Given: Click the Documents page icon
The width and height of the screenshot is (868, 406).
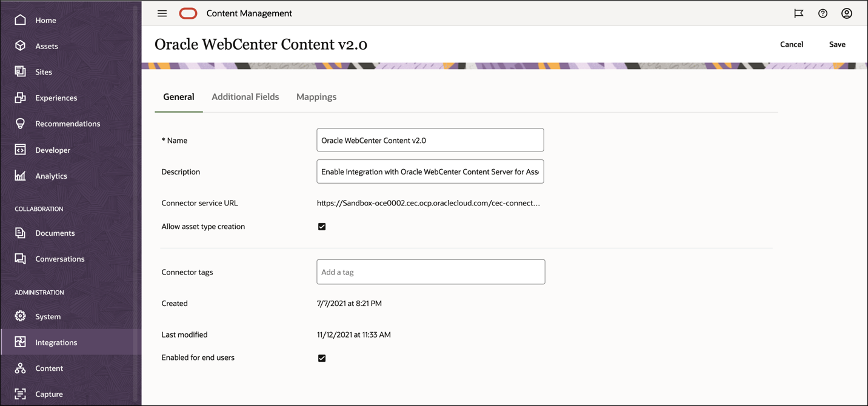Looking at the screenshot, I should click(x=20, y=233).
